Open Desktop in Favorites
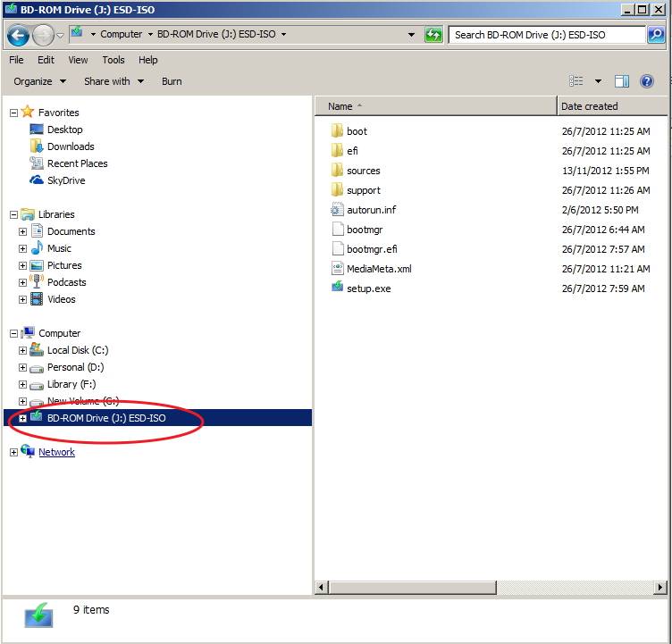This screenshot has height=644, width=672. coord(64,130)
